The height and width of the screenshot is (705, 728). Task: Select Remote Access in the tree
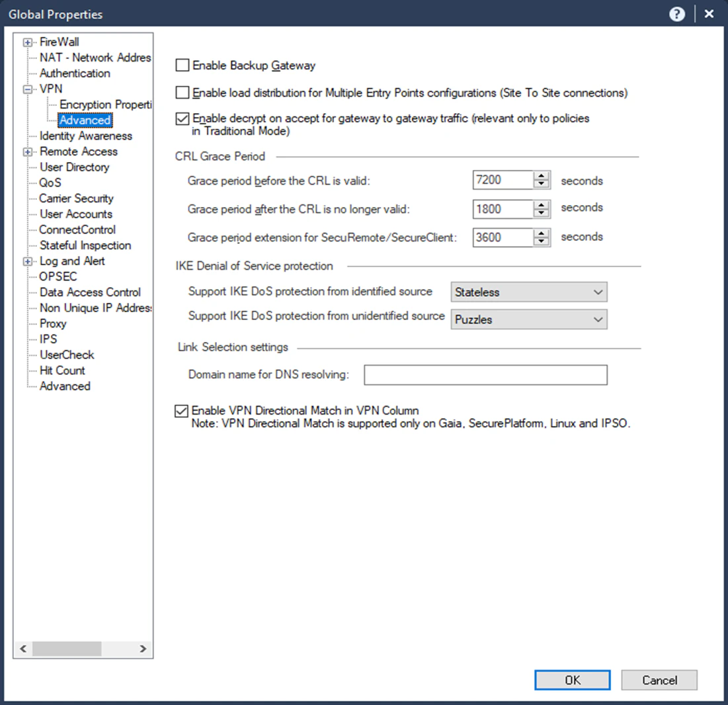[79, 151]
